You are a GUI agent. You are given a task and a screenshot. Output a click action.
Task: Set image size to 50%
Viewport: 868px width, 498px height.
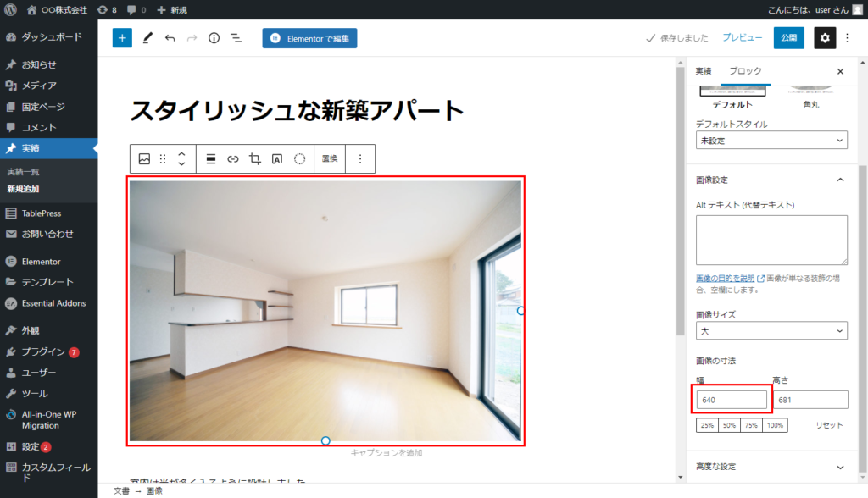click(x=729, y=425)
